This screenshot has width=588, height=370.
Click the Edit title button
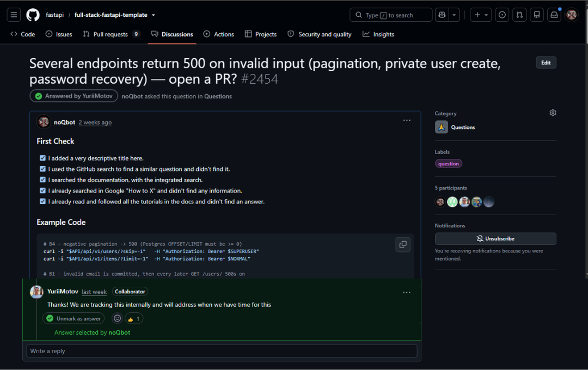pos(546,63)
